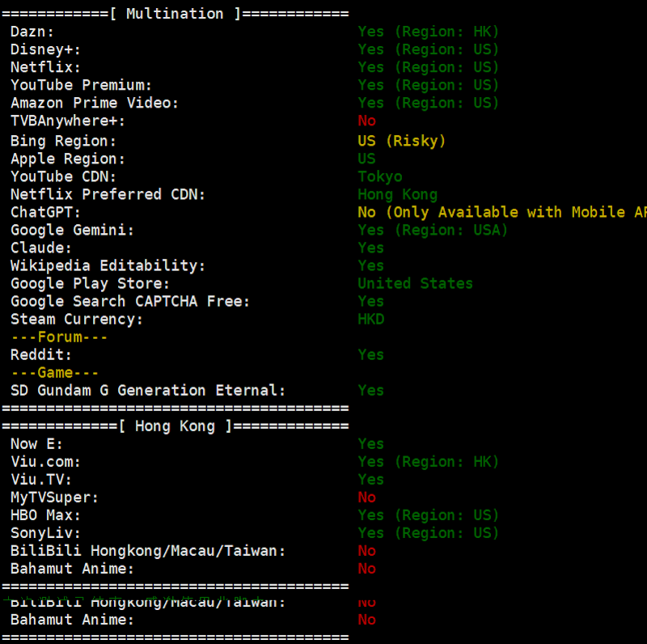Select the "TVBAnywhere+:" label
The image size is (647, 644).
68,121
